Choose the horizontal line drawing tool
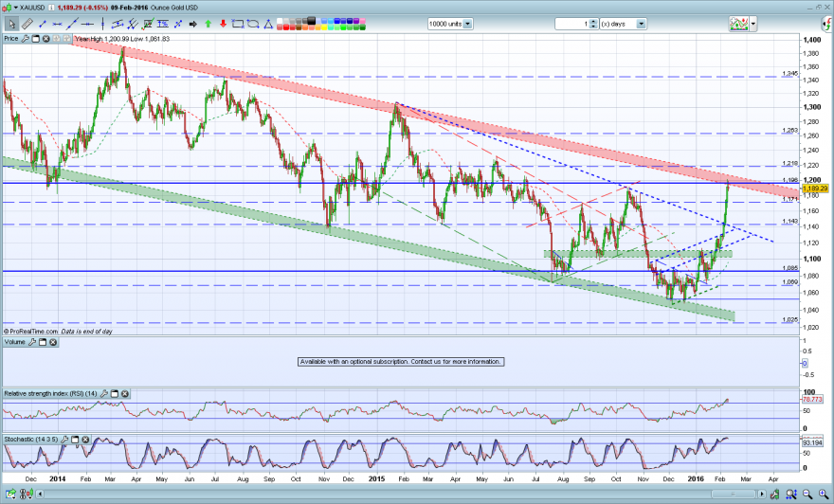 [x=87, y=24]
